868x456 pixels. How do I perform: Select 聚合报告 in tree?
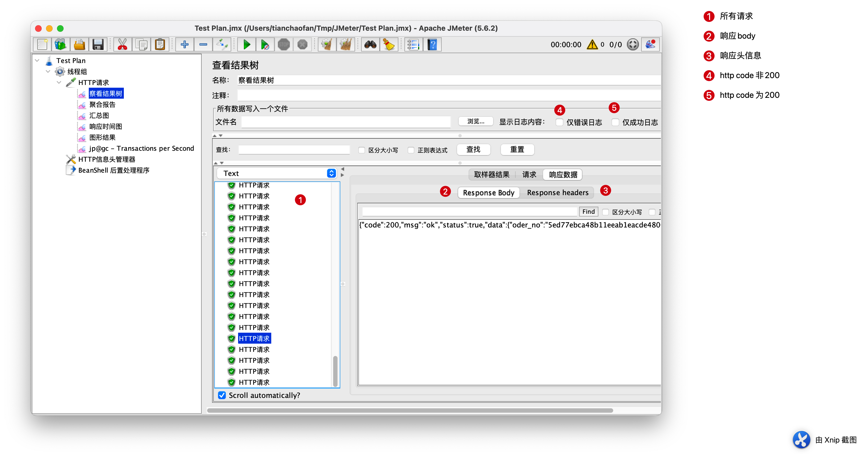pos(102,104)
